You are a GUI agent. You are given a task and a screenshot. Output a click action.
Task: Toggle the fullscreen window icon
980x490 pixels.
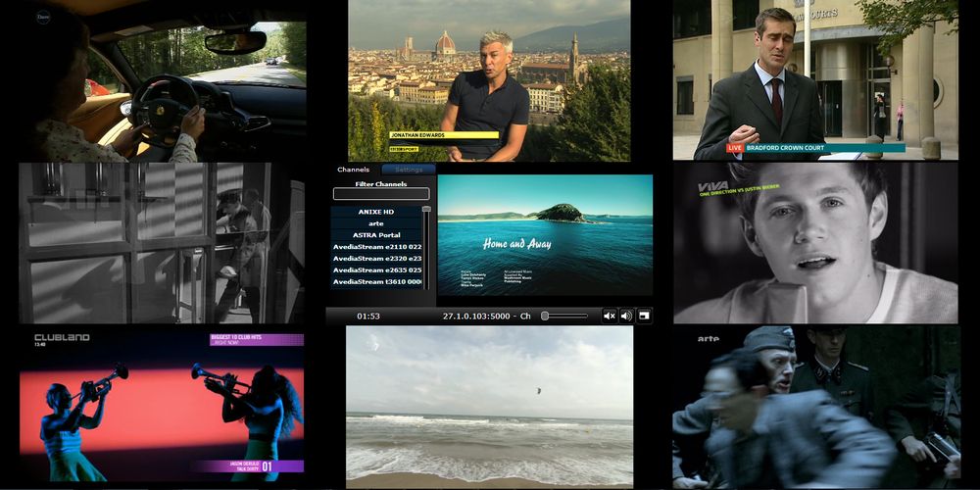(x=645, y=316)
